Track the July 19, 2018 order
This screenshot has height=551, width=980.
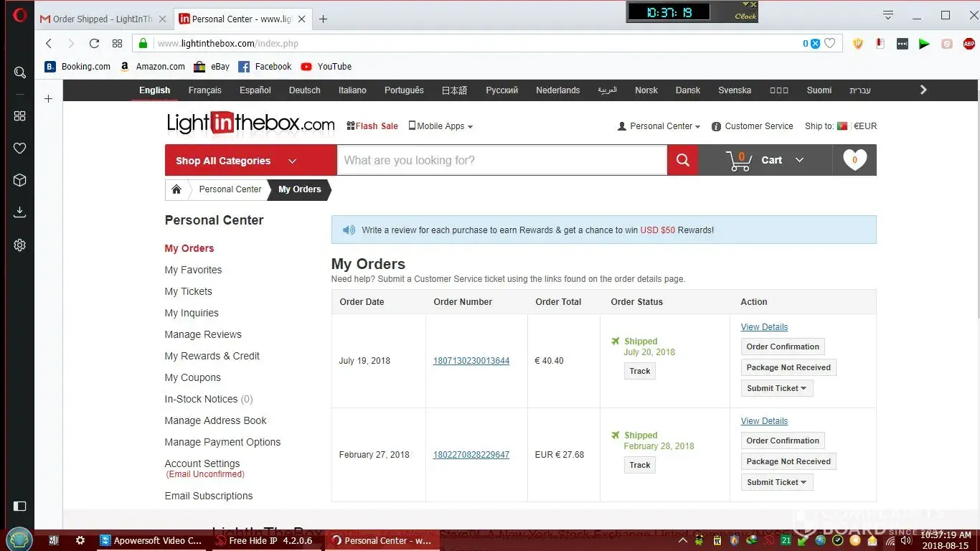click(640, 371)
